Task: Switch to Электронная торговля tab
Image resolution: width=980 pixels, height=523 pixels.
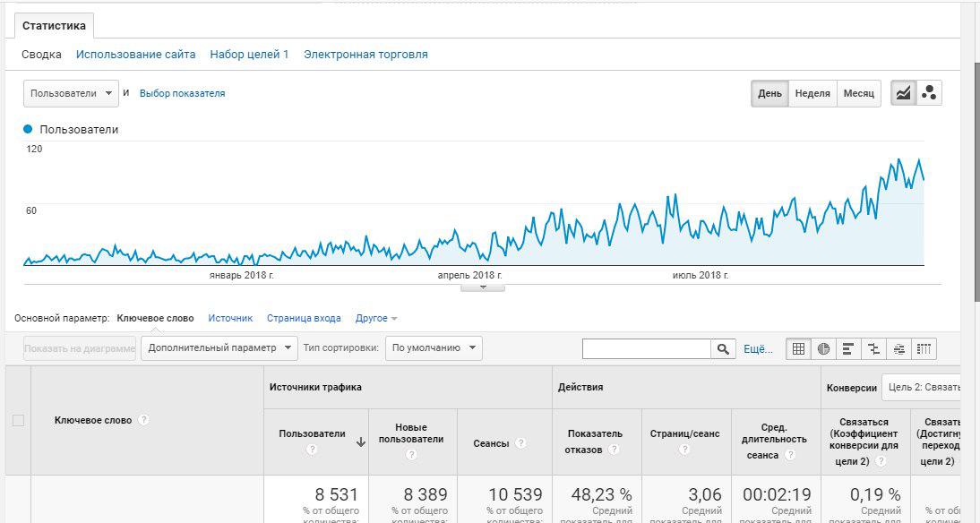Action: [365, 55]
